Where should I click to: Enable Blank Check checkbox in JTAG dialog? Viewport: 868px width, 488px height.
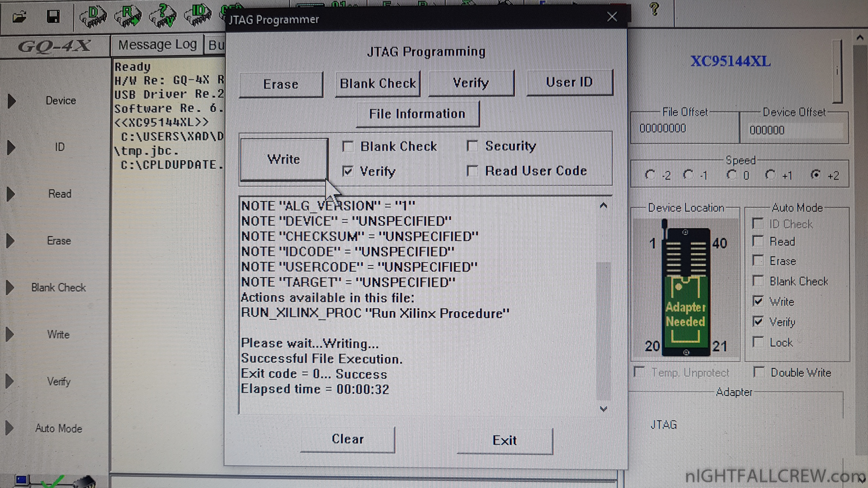[348, 146]
